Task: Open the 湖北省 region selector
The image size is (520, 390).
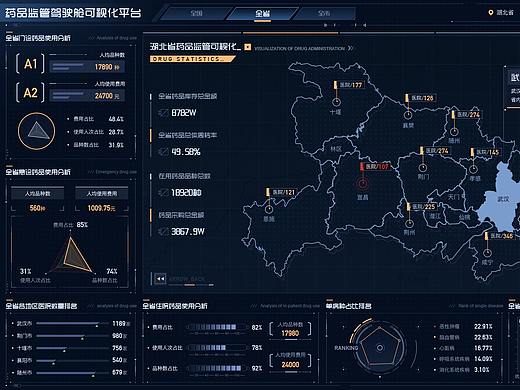Action: [x=505, y=13]
